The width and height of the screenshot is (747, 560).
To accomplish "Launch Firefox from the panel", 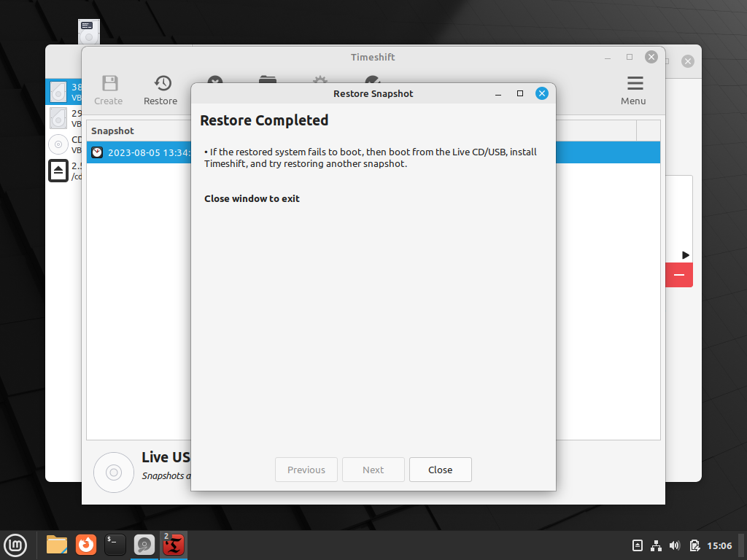I will [86, 545].
